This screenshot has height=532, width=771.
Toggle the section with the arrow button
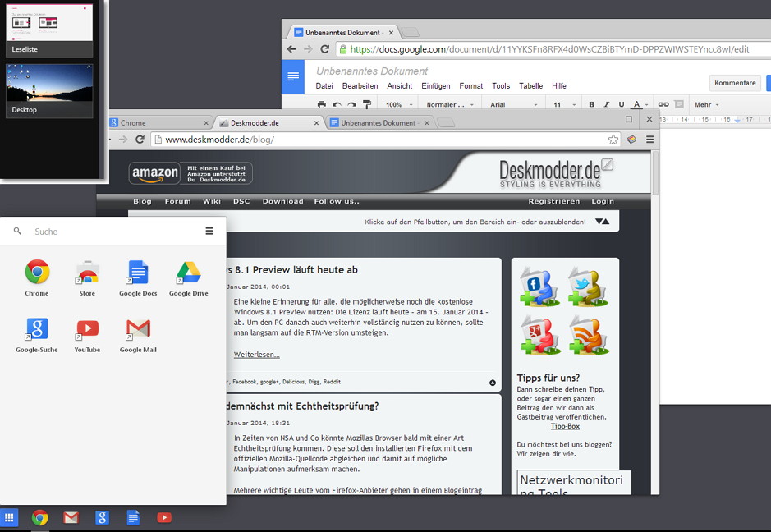click(603, 222)
